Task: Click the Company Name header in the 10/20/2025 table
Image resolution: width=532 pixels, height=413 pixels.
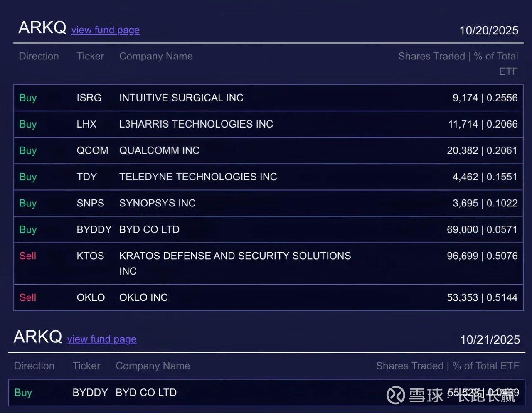Action: (x=156, y=56)
